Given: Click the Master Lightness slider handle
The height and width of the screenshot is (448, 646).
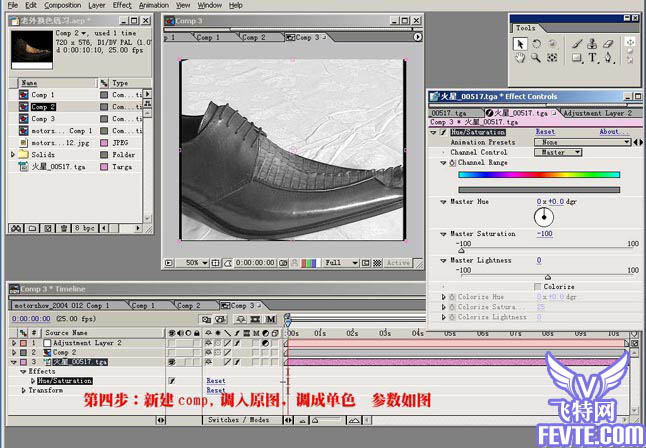Looking at the screenshot, I should coord(548,277).
